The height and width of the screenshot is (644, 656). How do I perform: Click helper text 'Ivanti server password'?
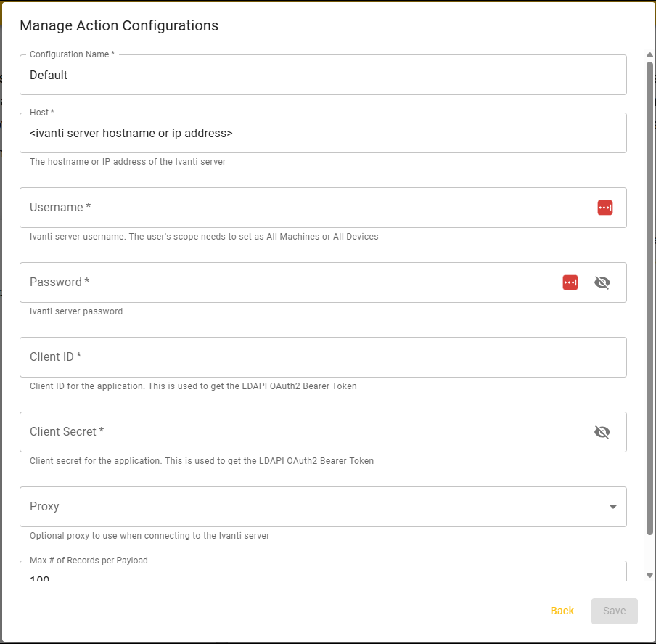click(x=76, y=311)
